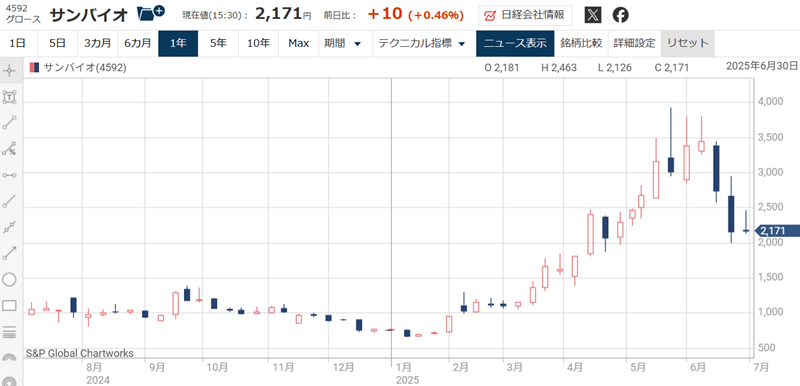The width and height of the screenshot is (800, 386).
Task: Share on Facebook icon
Action: coord(620,15)
